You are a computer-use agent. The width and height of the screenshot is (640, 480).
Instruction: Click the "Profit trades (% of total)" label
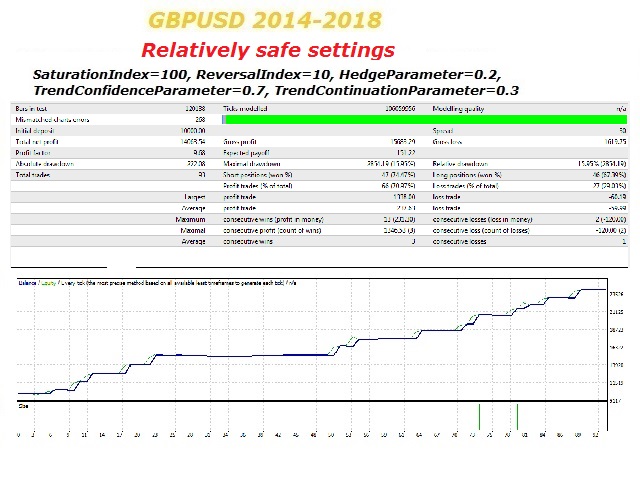click(258, 186)
